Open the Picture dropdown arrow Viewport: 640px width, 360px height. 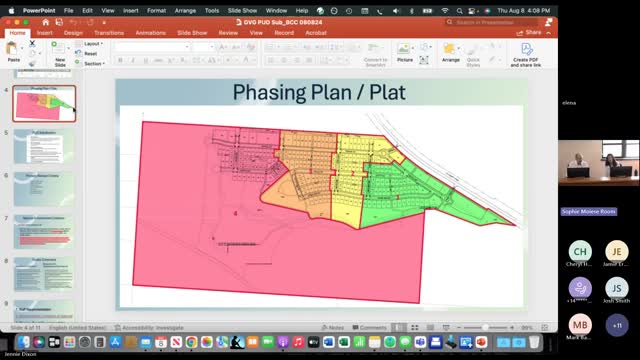[413, 48]
